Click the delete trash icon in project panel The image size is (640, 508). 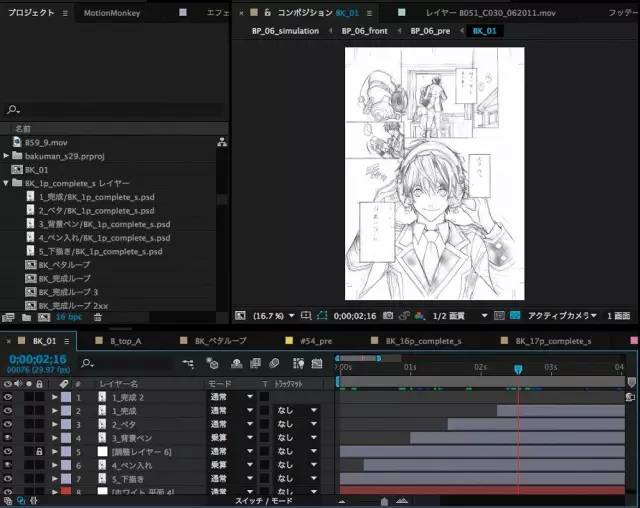97,317
